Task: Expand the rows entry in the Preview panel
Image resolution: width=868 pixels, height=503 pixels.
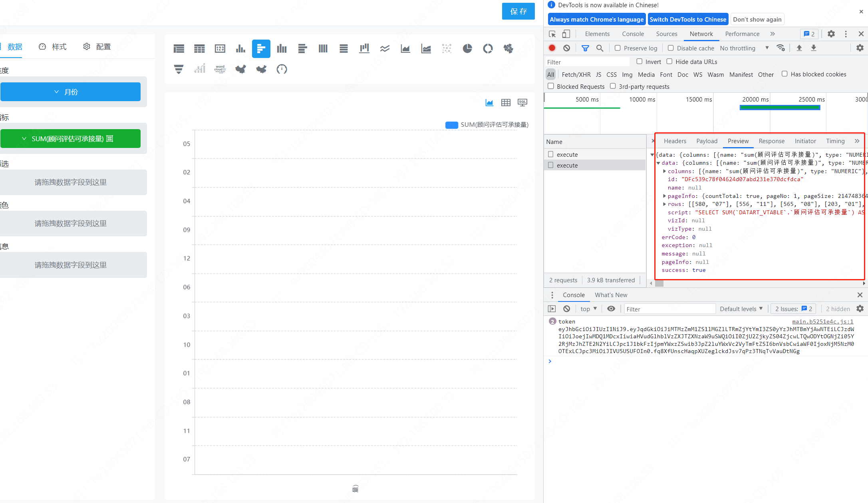Action: pos(664,204)
